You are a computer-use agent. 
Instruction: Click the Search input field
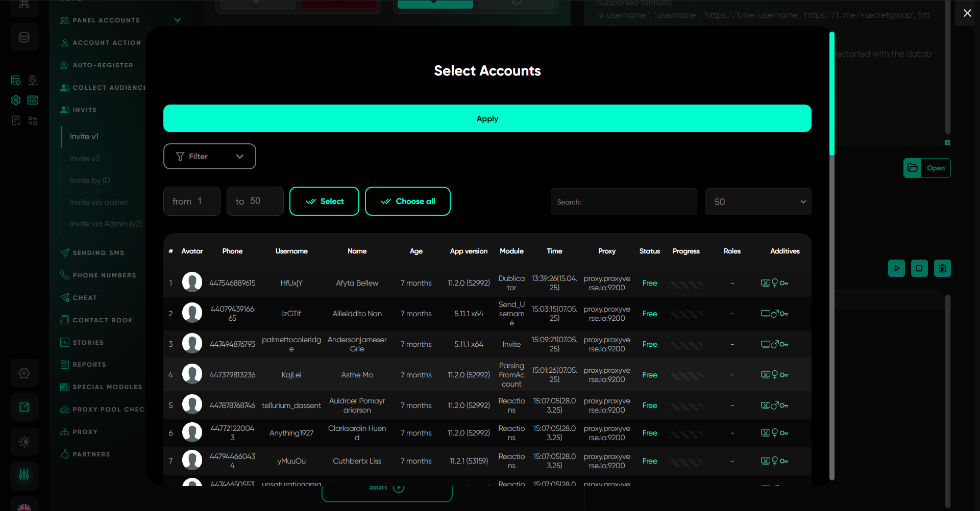point(624,202)
